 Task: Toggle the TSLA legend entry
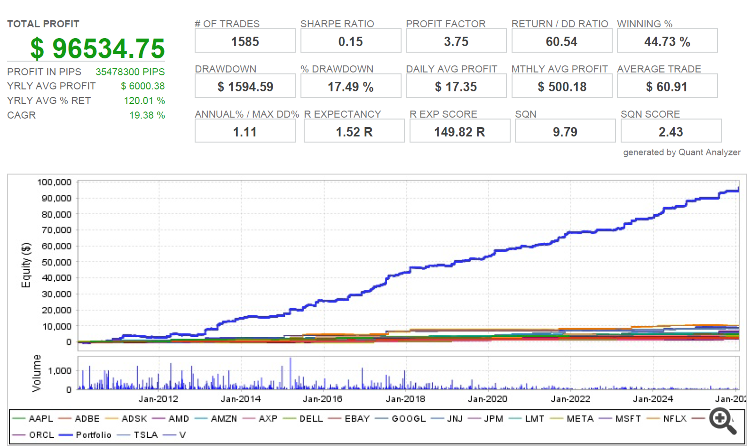tap(137, 435)
